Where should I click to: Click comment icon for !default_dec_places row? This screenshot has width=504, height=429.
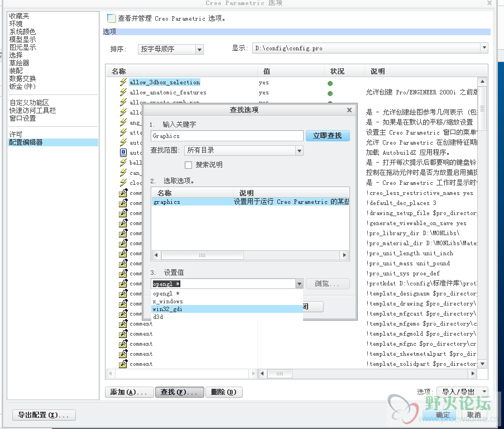(123, 203)
